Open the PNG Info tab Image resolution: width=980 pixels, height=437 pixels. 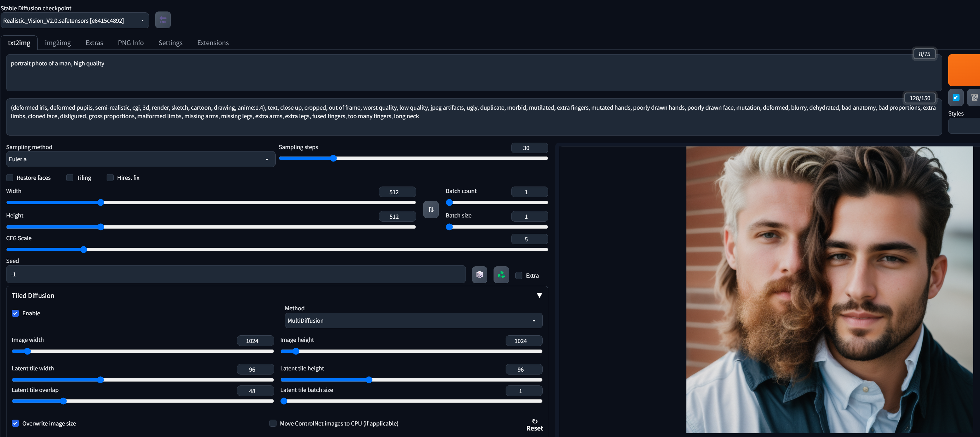(130, 43)
